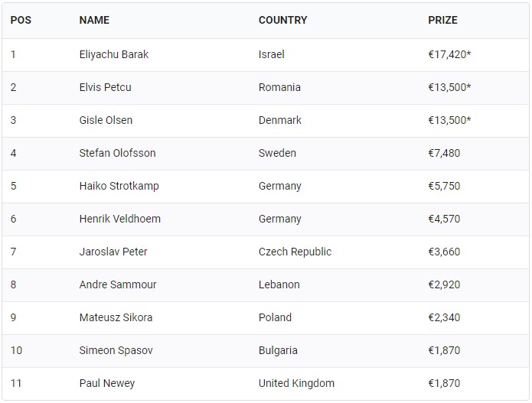Select the name Eliyachu Barak
532x403 pixels.
[x=114, y=54]
